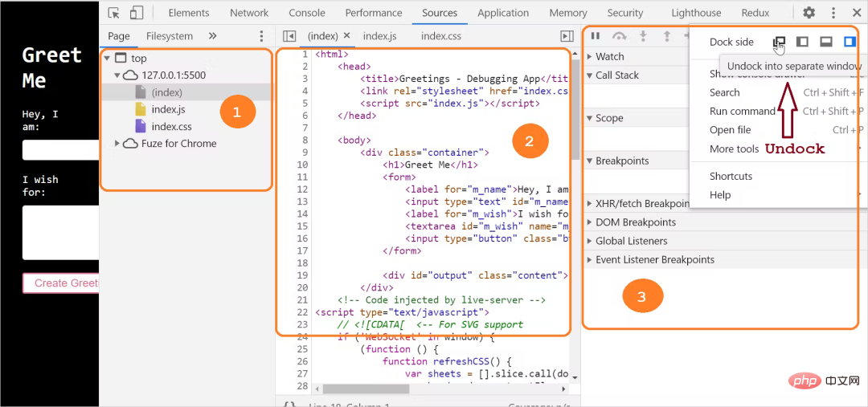Click line number 19 in gutter
The width and height of the screenshot is (868, 407).
(301, 275)
